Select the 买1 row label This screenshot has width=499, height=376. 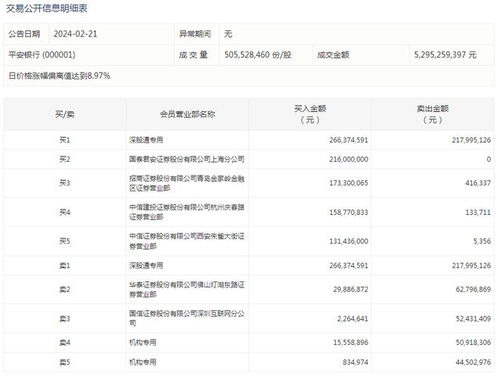click(65, 140)
